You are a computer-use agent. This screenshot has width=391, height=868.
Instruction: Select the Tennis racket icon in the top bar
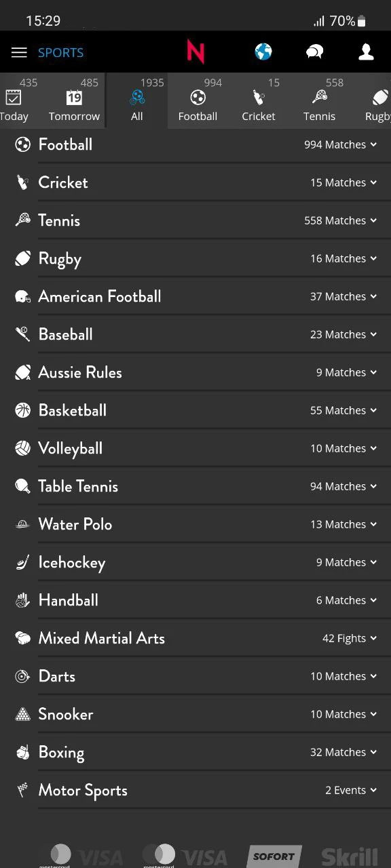pyautogui.click(x=319, y=98)
